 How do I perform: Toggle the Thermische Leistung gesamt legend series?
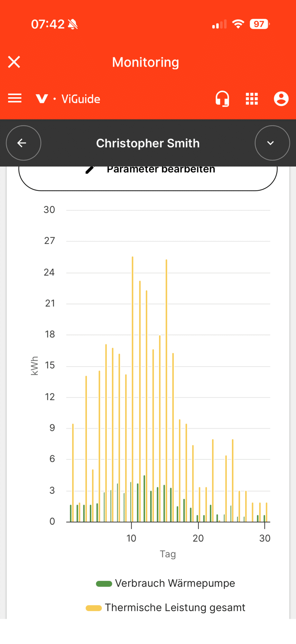[165, 608]
